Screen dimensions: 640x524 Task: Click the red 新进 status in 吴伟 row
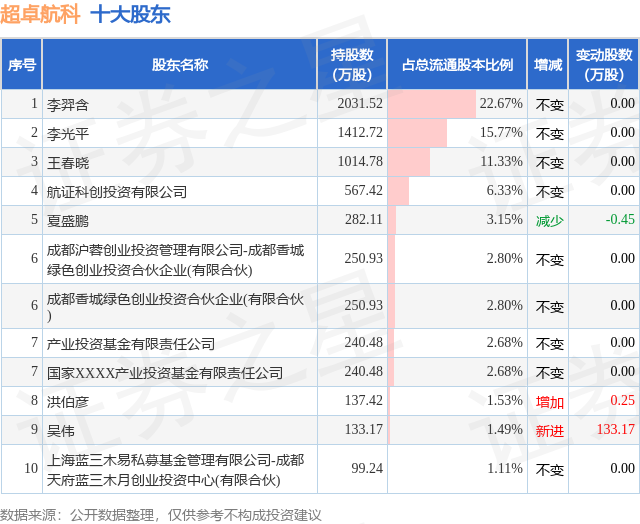pos(549,431)
